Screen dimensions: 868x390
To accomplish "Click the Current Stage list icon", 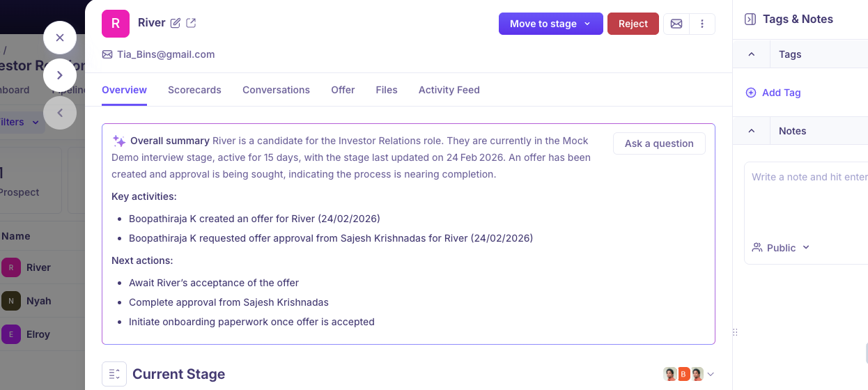I will (x=114, y=374).
